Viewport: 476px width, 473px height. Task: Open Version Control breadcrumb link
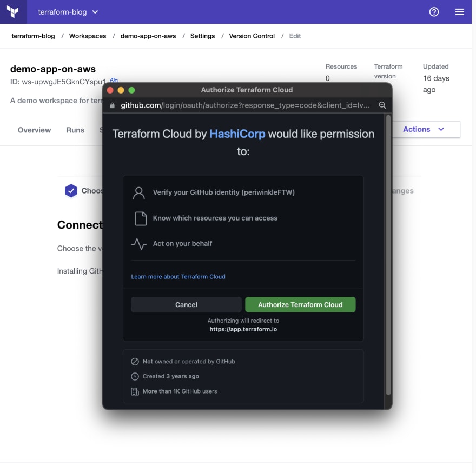tap(252, 36)
